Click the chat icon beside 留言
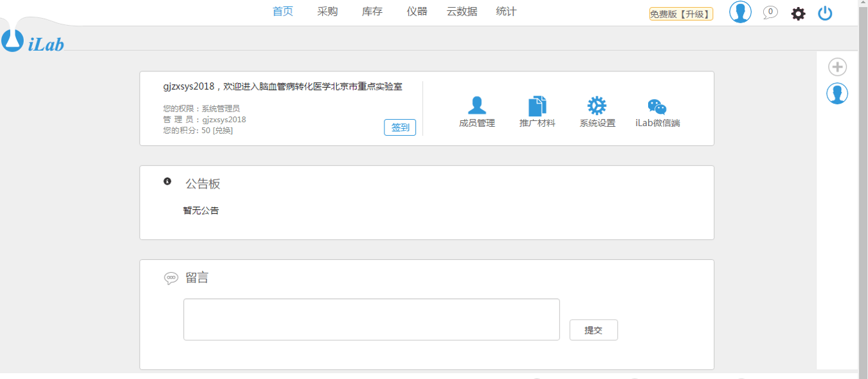This screenshot has width=868, height=379. tap(171, 278)
